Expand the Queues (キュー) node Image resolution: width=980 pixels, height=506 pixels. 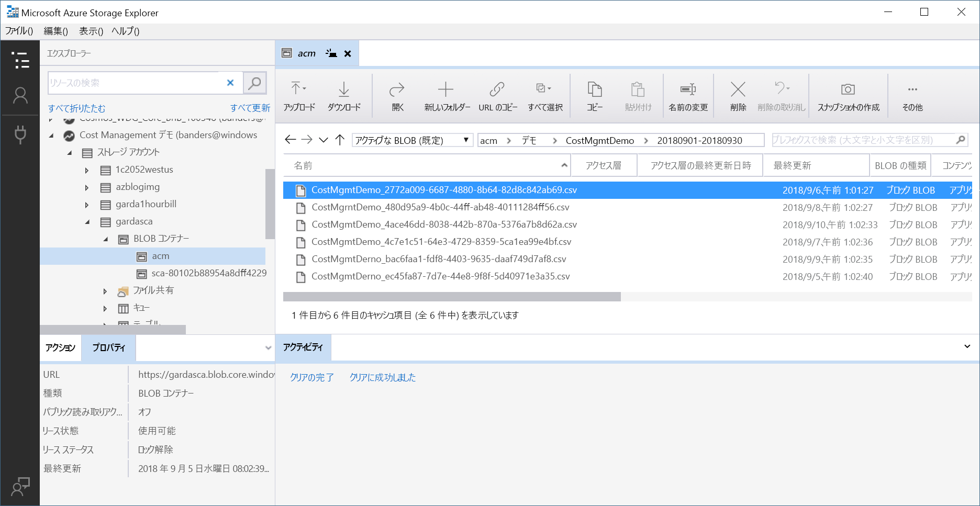tap(105, 308)
